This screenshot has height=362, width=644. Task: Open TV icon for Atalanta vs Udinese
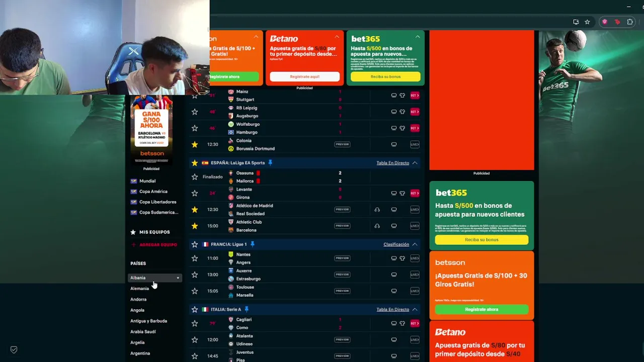coord(394,340)
